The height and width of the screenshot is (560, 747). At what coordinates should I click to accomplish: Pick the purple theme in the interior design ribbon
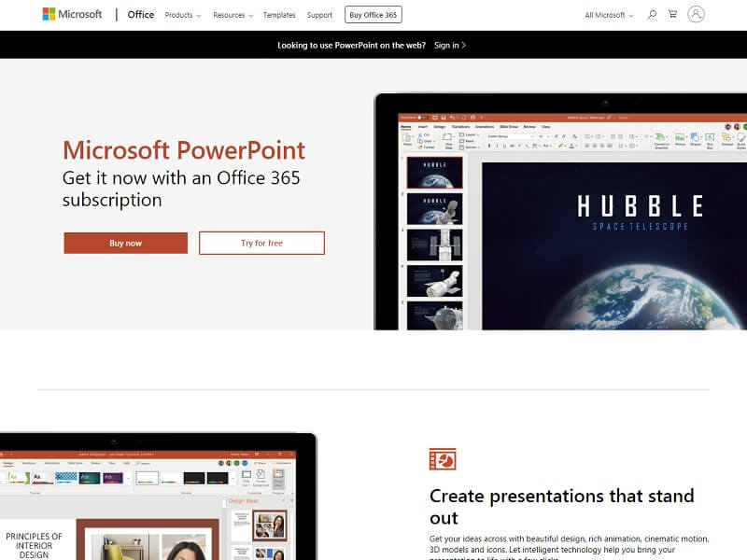pos(113,478)
